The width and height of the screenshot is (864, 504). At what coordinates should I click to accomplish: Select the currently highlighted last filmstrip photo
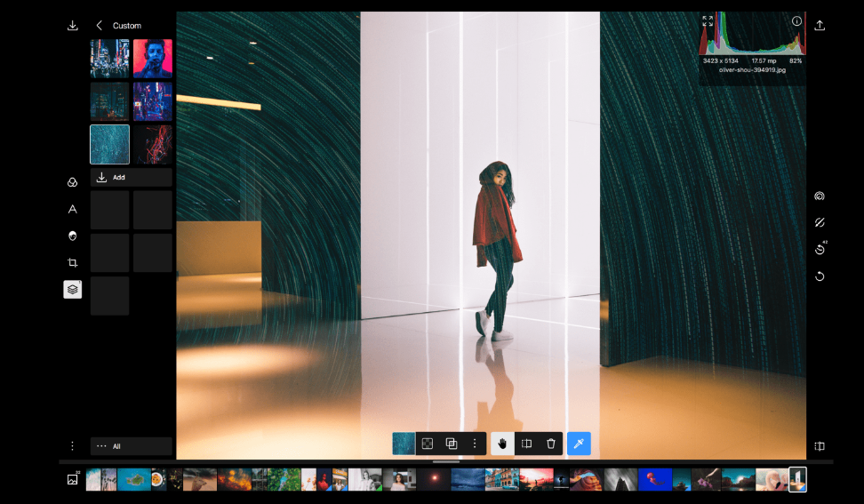797,479
